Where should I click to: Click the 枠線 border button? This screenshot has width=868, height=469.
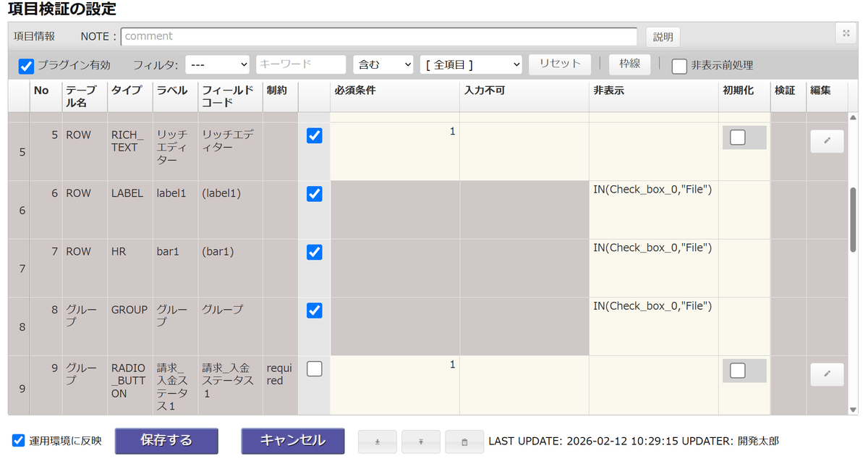[629, 64]
